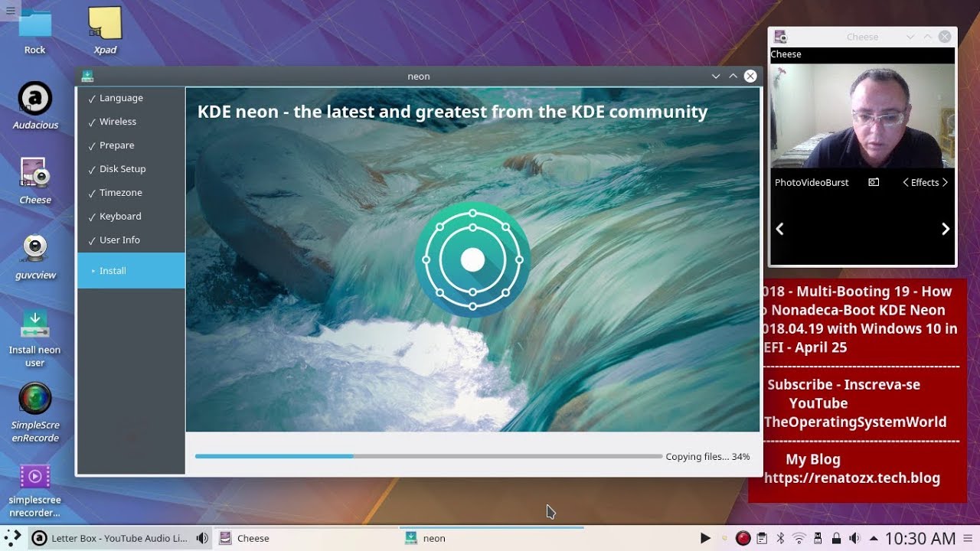980x551 pixels.
Task: Take a photo with the Cheese camera button
Action: click(874, 182)
